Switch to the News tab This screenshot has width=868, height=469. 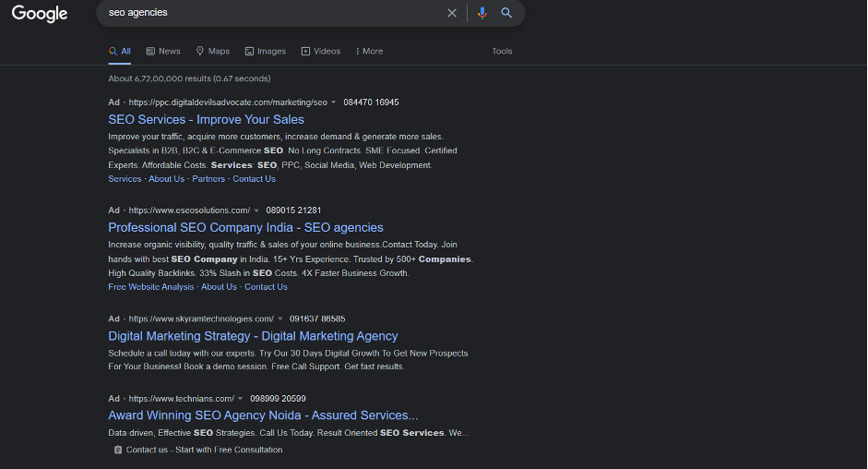click(163, 51)
